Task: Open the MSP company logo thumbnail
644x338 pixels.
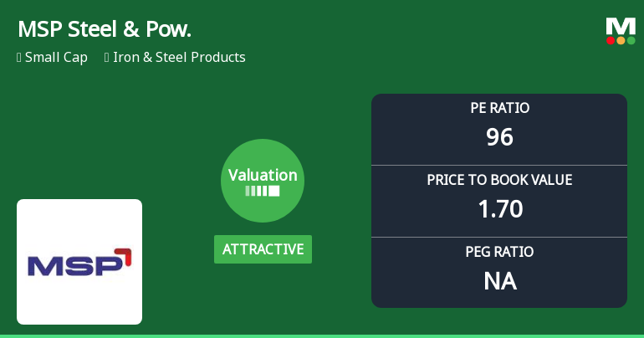Action: tap(79, 262)
